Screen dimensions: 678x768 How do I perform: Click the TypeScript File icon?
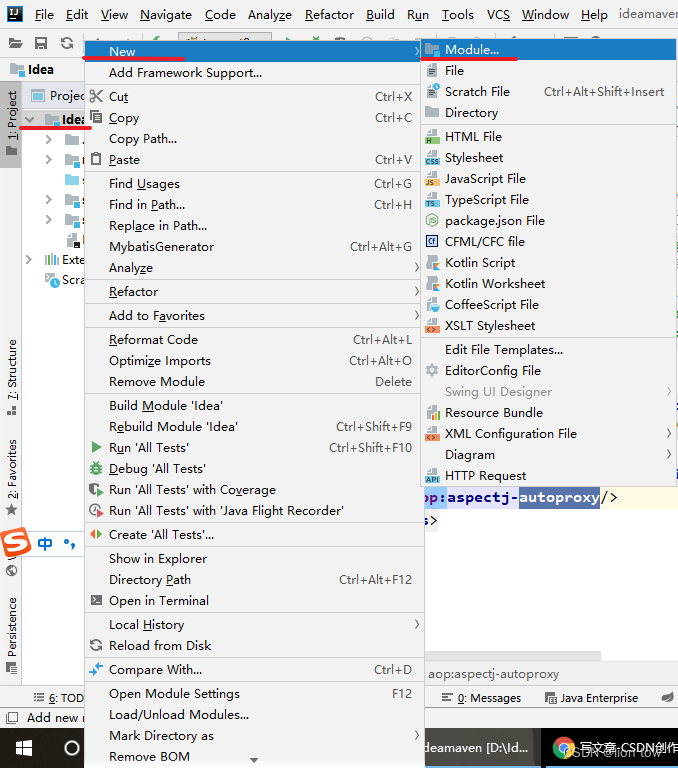(x=432, y=199)
